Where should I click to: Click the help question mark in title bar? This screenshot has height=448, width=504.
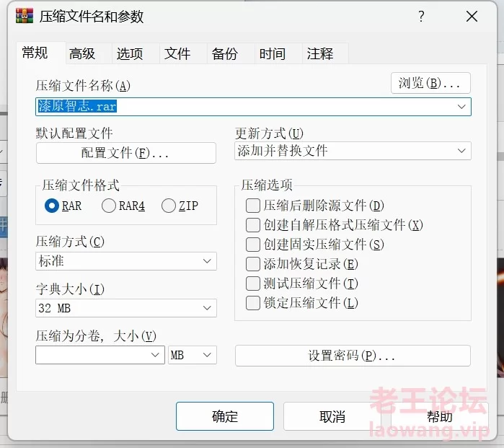pyautogui.click(x=421, y=17)
